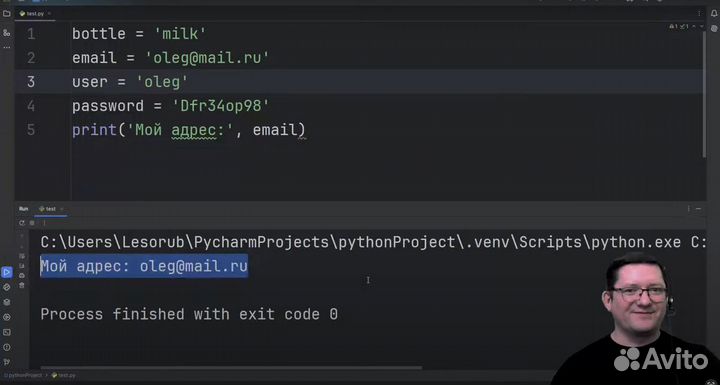Viewport: 720px width, 385px height.
Task: Click the Run console horizontal scrollbar
Action: [231, 368]
